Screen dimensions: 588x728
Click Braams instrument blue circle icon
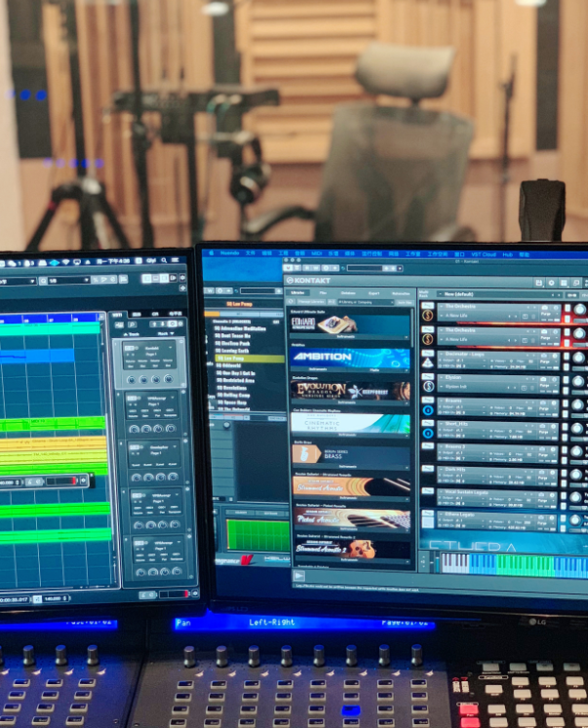pyautogui.click(x=428, y=410)
